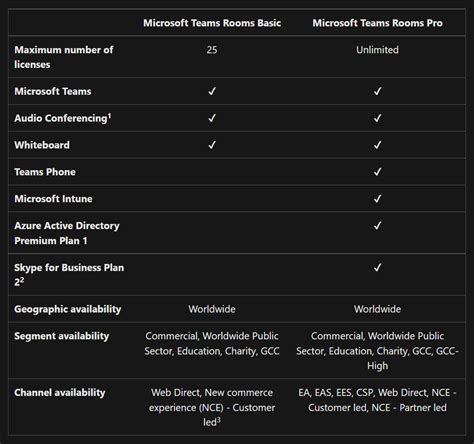This screenshot has height=444, width=474.
Task: Select the Maximum number of licenses row label
Action: [x=64, y=57]
